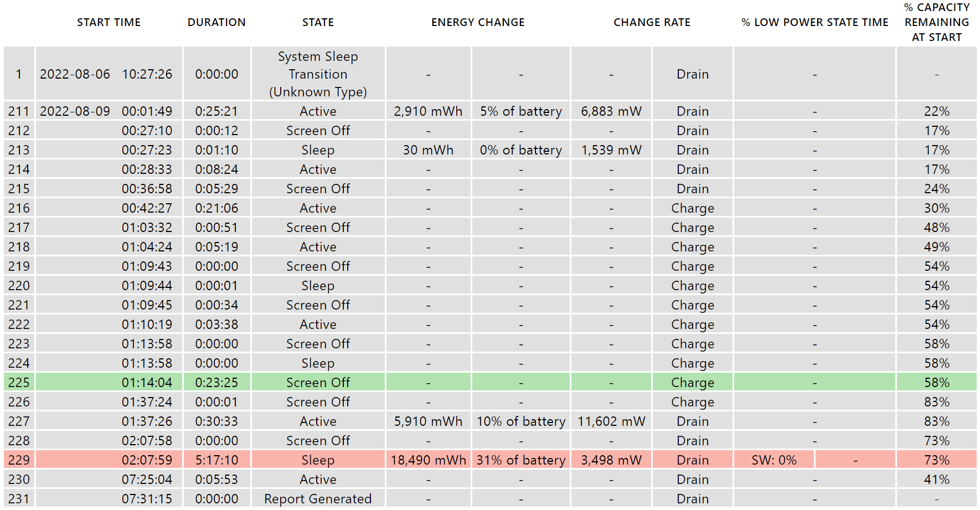This screenshot has height=510, width=980.
Task: Click duration 0:00:34
Action: 216,305
